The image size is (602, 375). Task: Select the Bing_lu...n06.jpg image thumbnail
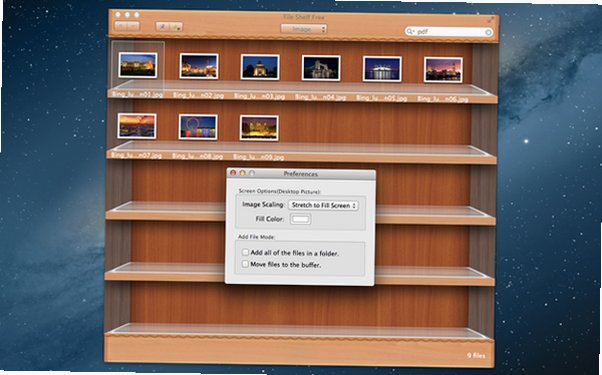tap(443, 69)
